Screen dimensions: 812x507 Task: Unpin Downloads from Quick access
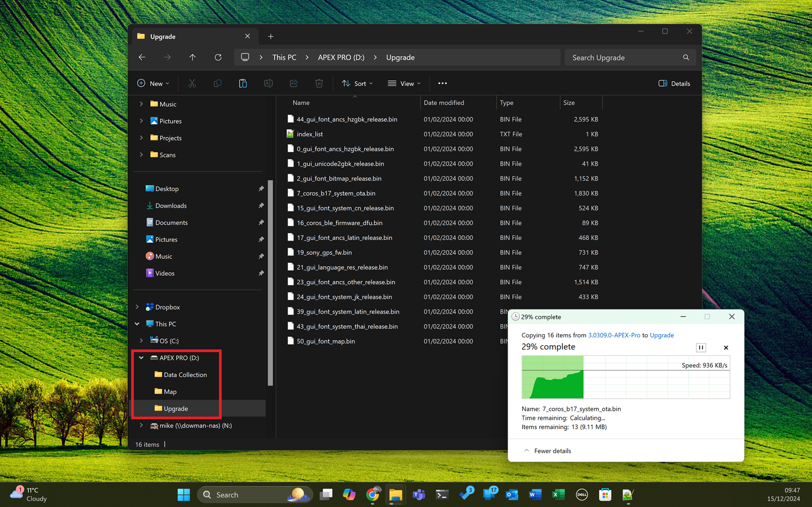pyautogui.click(x=261, y=206)
